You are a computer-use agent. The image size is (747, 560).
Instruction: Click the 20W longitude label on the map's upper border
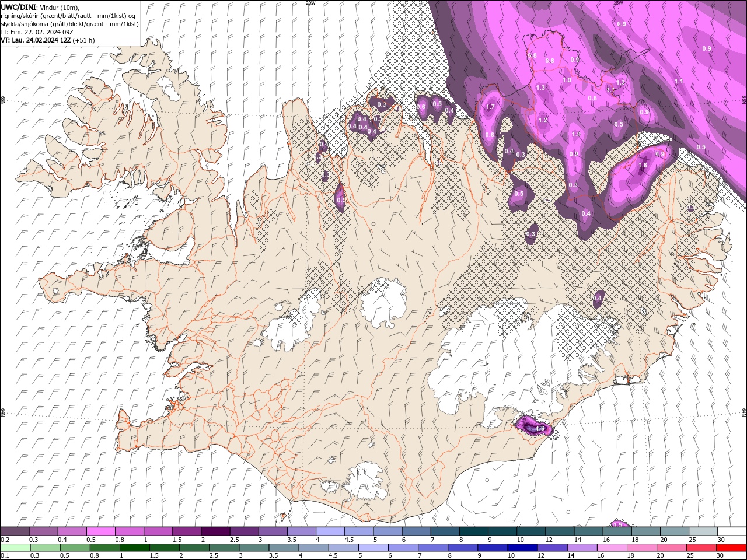[x=310, y=3]
